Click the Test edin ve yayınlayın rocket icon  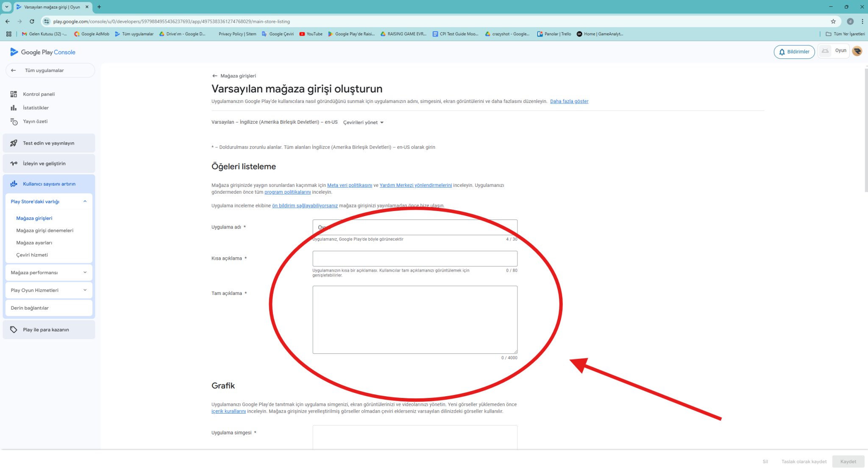pyautogui.click(x=14, y=143)
